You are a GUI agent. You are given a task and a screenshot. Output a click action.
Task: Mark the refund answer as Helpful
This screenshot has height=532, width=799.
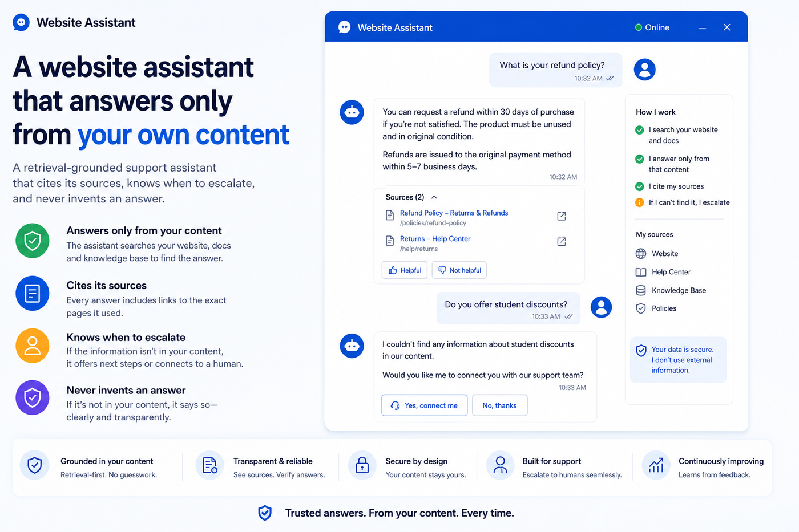(405, 270)
